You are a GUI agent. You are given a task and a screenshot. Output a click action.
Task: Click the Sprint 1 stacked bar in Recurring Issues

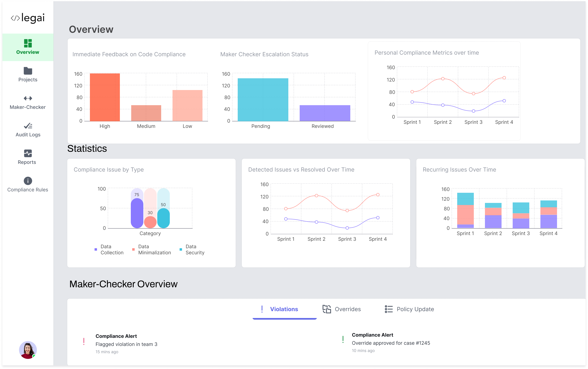tap(465, 210)
